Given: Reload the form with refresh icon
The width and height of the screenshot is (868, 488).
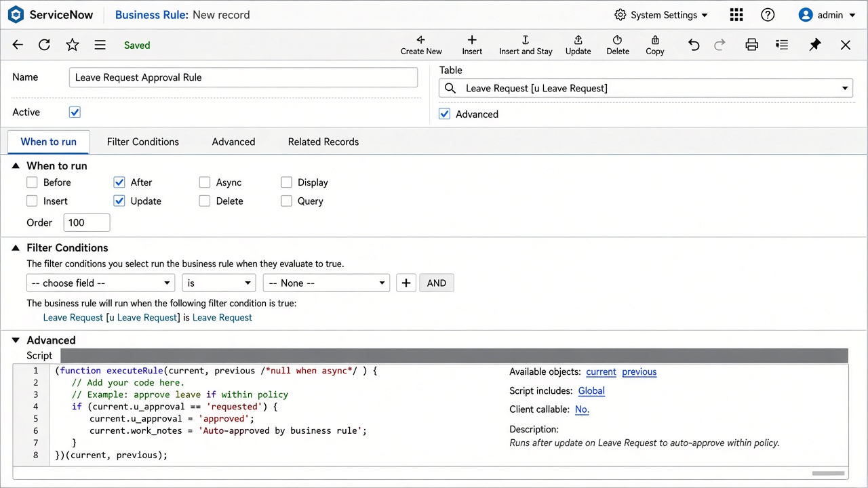Looking at the screenshot, I should (x=44, y=45).
